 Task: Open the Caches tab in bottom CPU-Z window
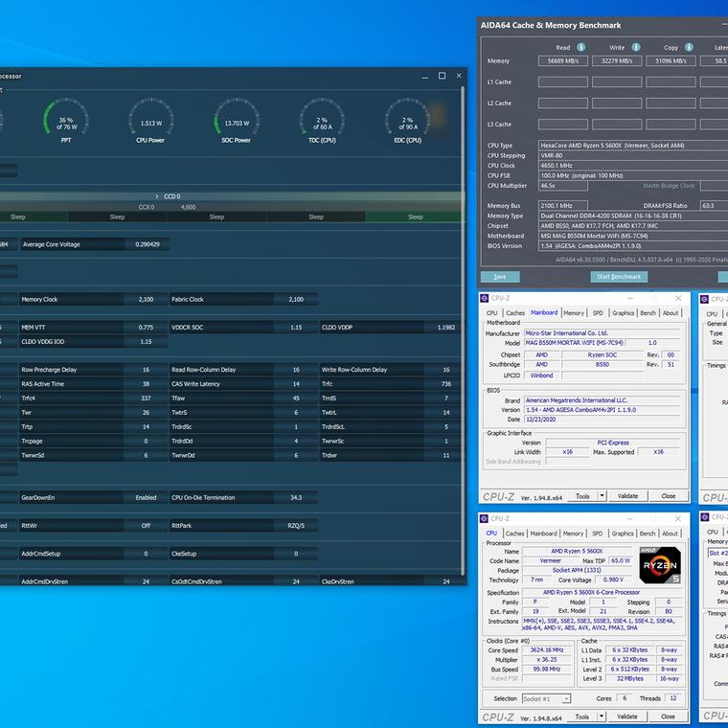515,534
